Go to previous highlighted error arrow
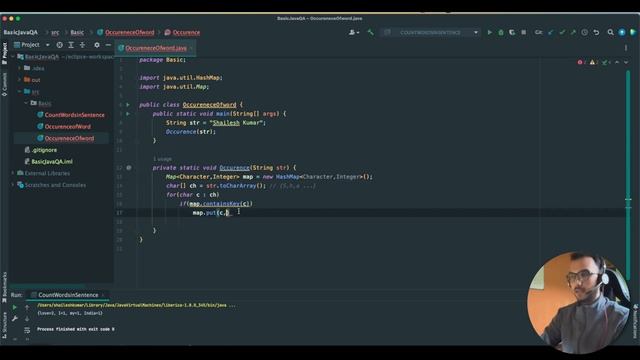This screenshot has width=640, height=360. pos(617,62)
